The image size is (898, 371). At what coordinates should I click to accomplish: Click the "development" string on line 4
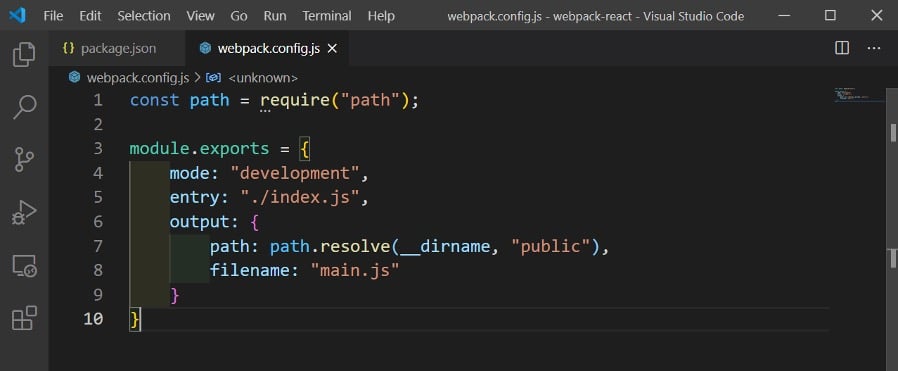tap(295, 173)
